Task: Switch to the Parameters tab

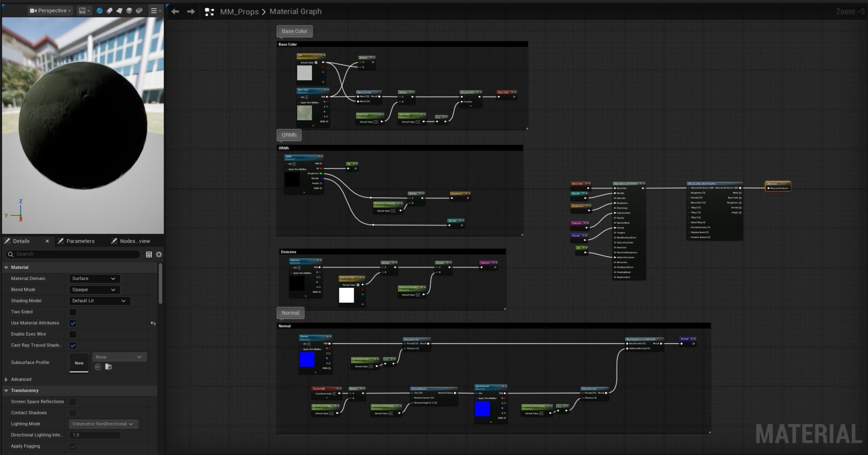Action: coord(81,241)
